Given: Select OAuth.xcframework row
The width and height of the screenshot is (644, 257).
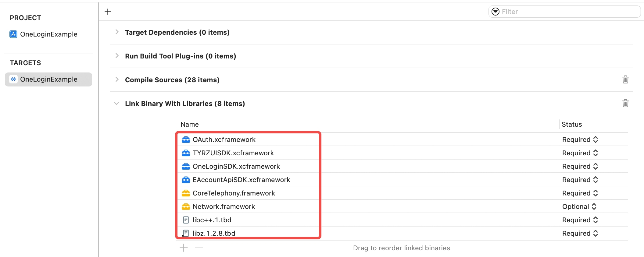Looking at the screenshot, I should 402,139.
